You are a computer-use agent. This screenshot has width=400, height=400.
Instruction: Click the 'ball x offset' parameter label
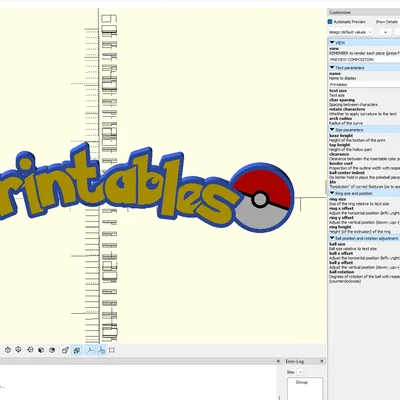point(341,253)
